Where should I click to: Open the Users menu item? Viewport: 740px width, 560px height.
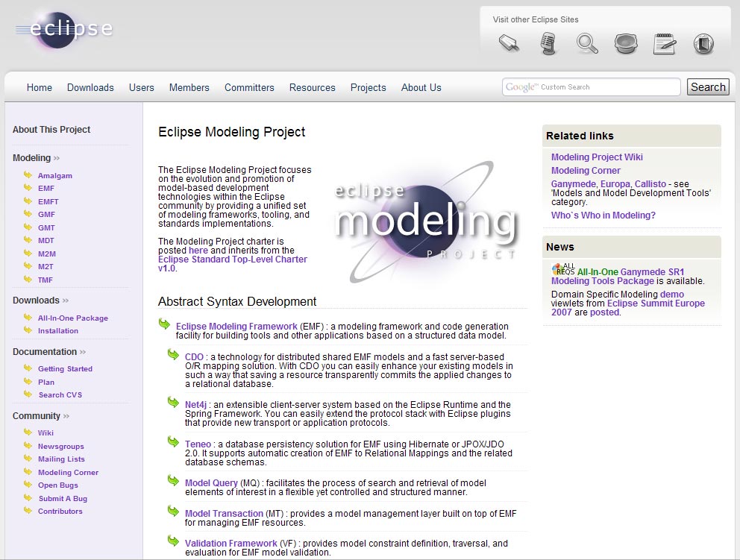tap(141, 87)
